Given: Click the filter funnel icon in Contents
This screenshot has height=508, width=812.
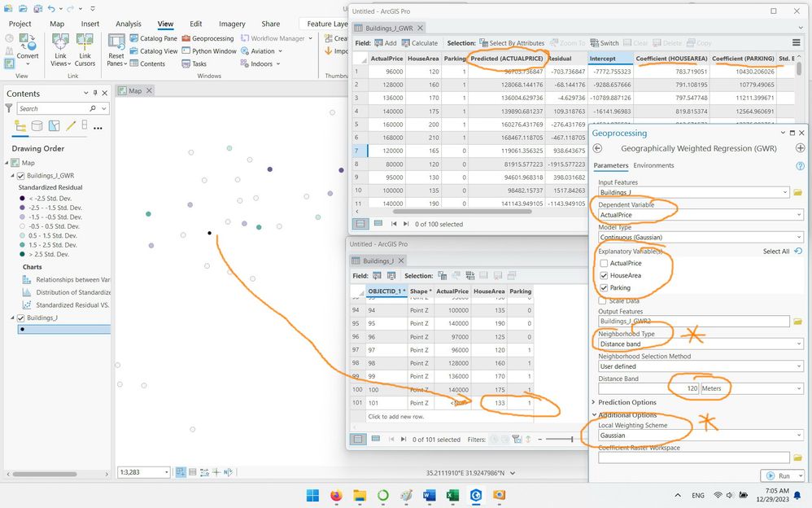Looking at the screenshot, I should tap(9, 108).
